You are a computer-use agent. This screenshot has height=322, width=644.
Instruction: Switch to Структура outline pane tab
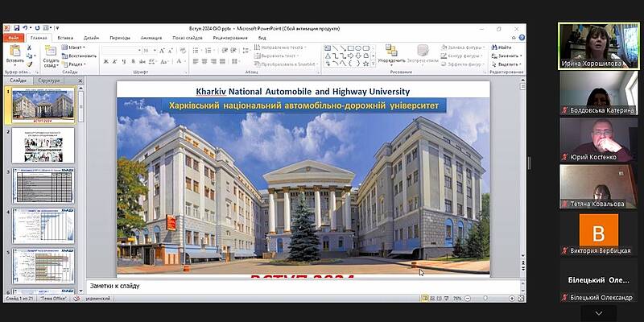click(49, 80)
